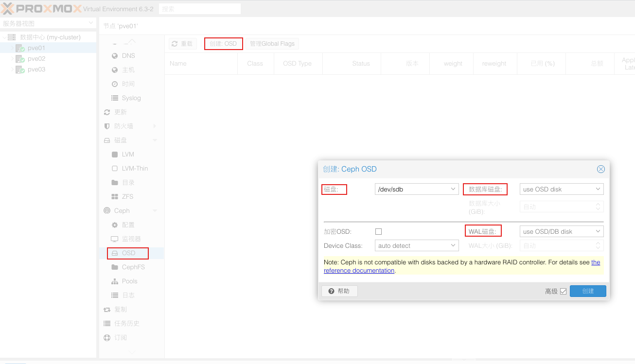Click the 数据中心 datacenter icon
635x364 pixels.
[x=12, y=37]
